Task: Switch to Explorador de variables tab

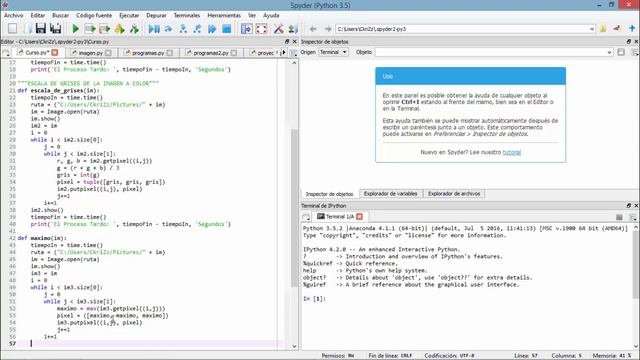Action: pyautogui.click(x=390, y=194)
